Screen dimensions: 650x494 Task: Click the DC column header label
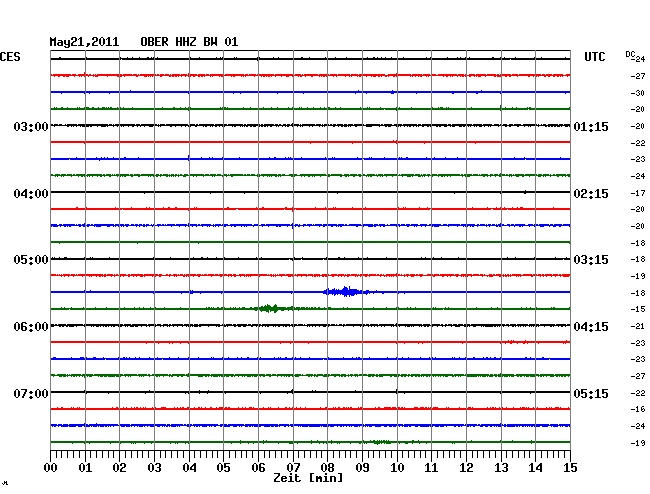coord(630,54)
